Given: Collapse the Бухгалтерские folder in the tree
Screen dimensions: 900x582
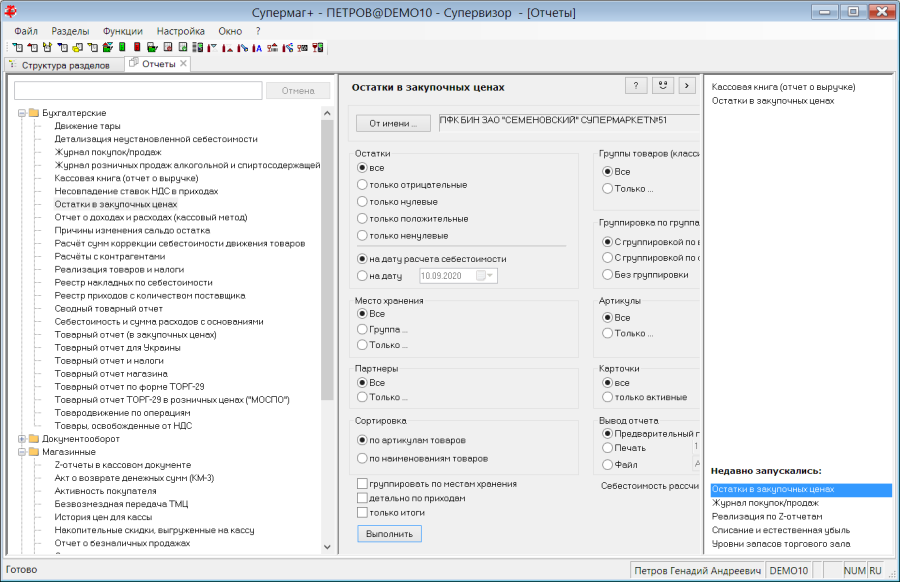Looking at the screenshot, I should 22,113.
